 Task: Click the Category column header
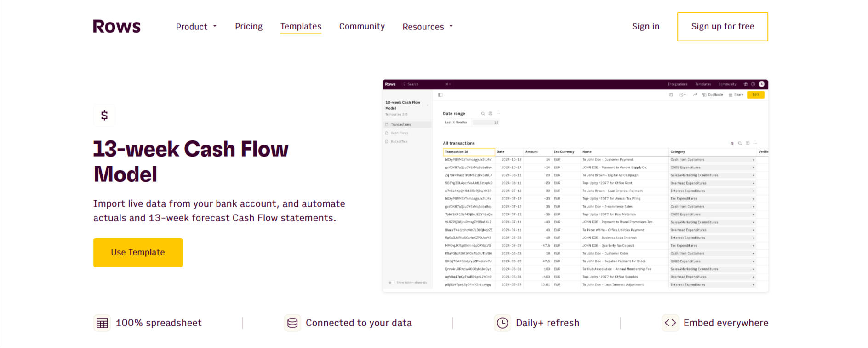click(713, 152)
